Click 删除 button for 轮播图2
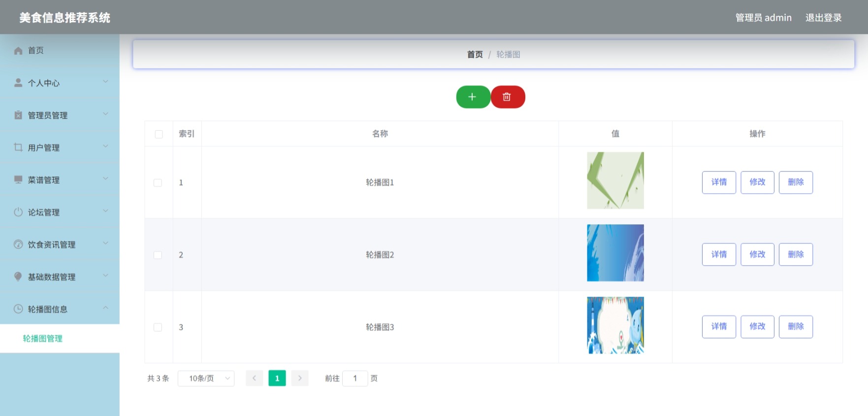The image size is (868, 416). point(796,254)
